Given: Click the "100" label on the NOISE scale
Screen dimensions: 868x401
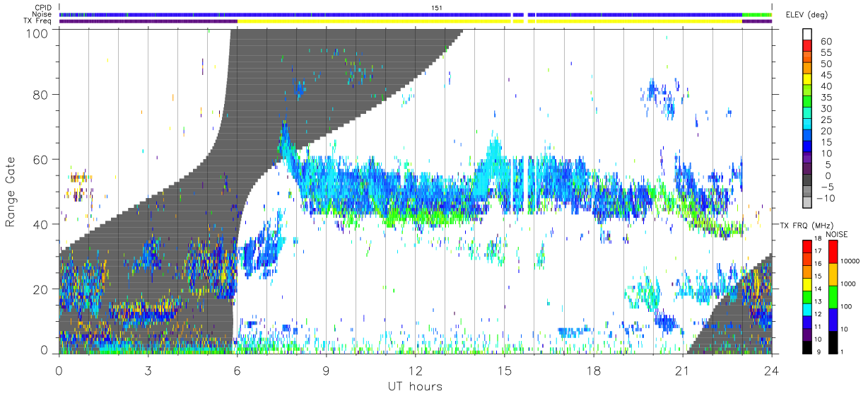Looking at the screenshot, I should point(846,308).
